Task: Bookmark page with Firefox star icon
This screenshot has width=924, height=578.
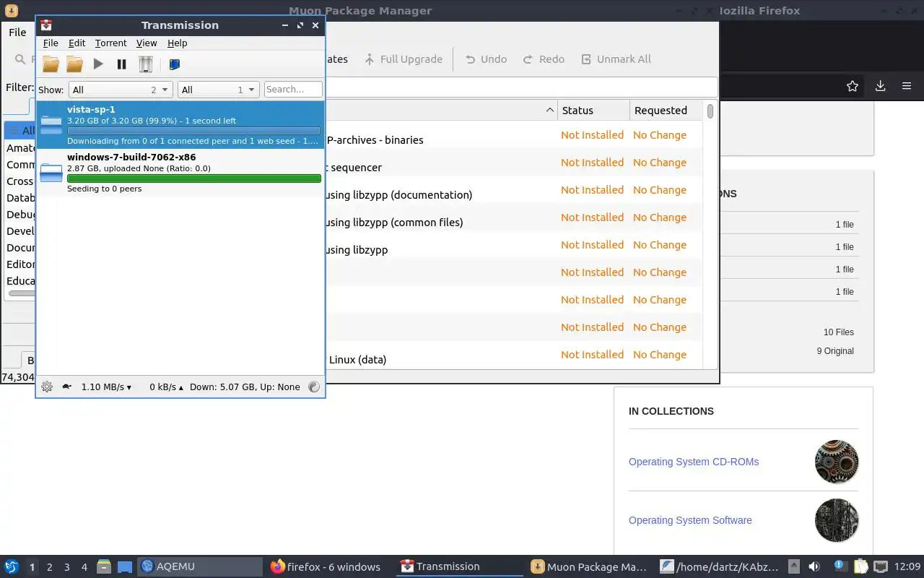Action: click(x=853, y=86)
